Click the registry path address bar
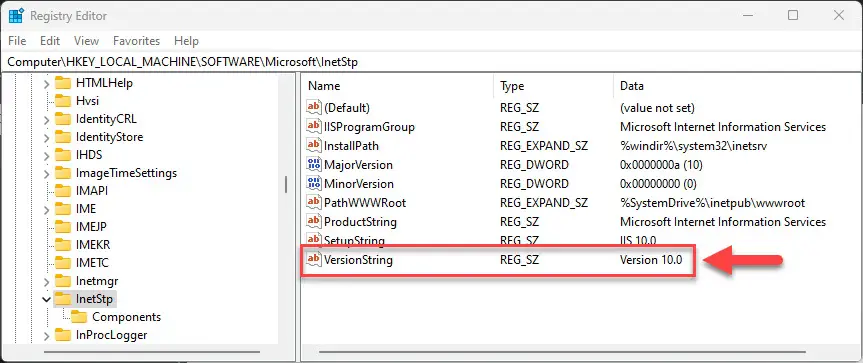 (x=432, y=62)
